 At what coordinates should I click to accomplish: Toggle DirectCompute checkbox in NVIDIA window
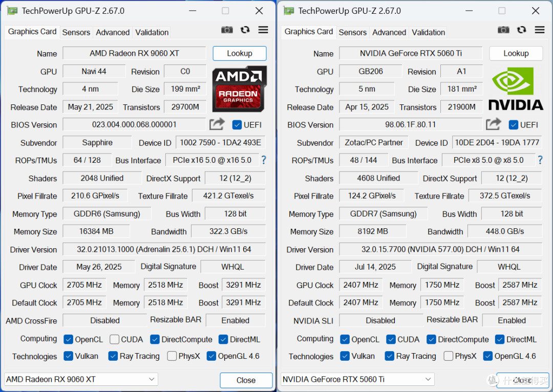tap(431, 339)
